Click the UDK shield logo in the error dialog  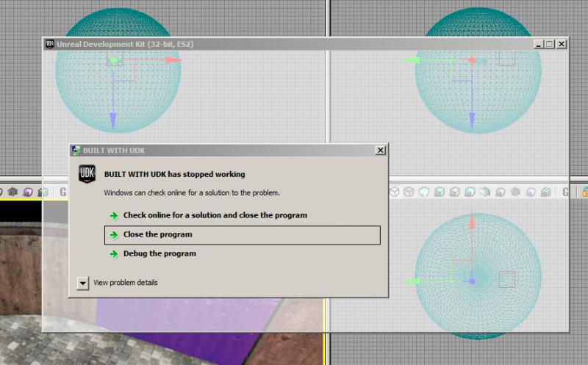[x=87, y=173]
